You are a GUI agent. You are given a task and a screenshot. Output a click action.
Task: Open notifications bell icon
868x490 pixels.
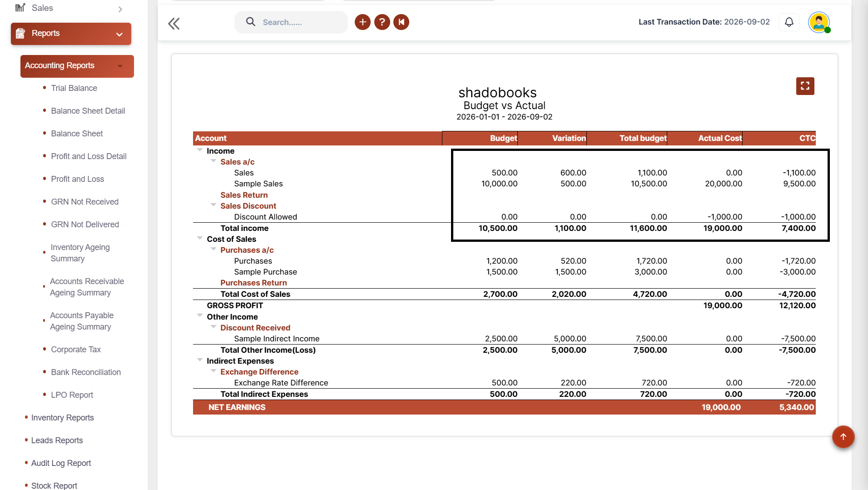tap(789, 22)
